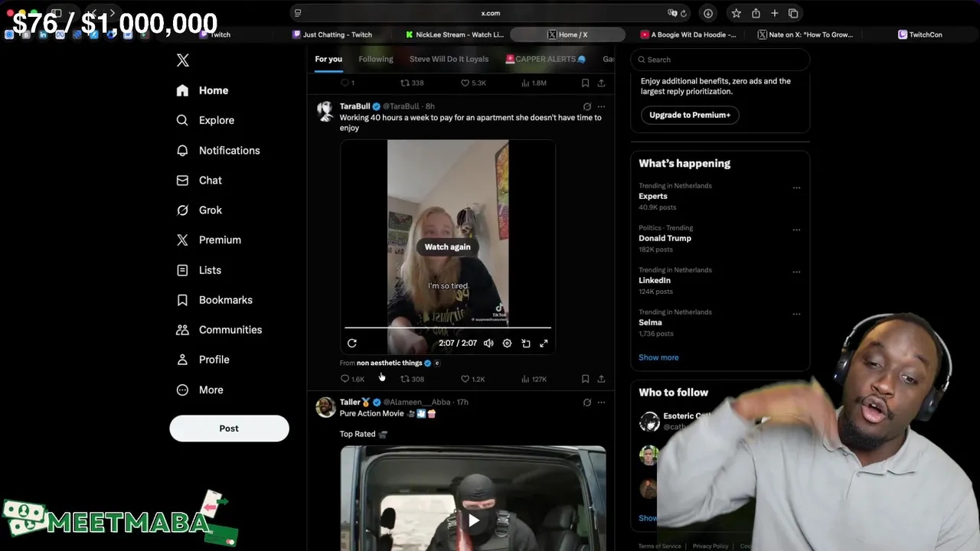Reload the page in browser toolbar
The image size is (980, 551).
coord(684,13)
